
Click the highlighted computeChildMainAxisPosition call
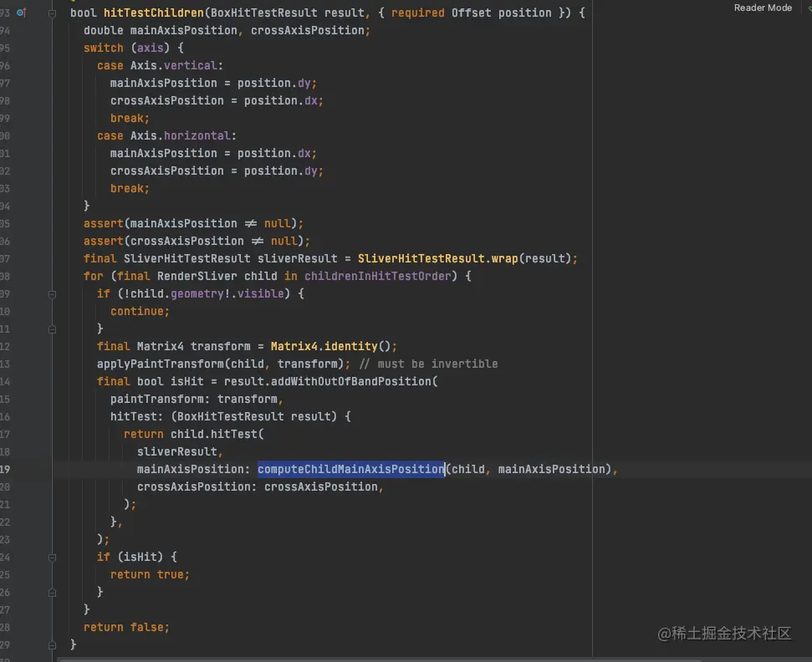351,470
